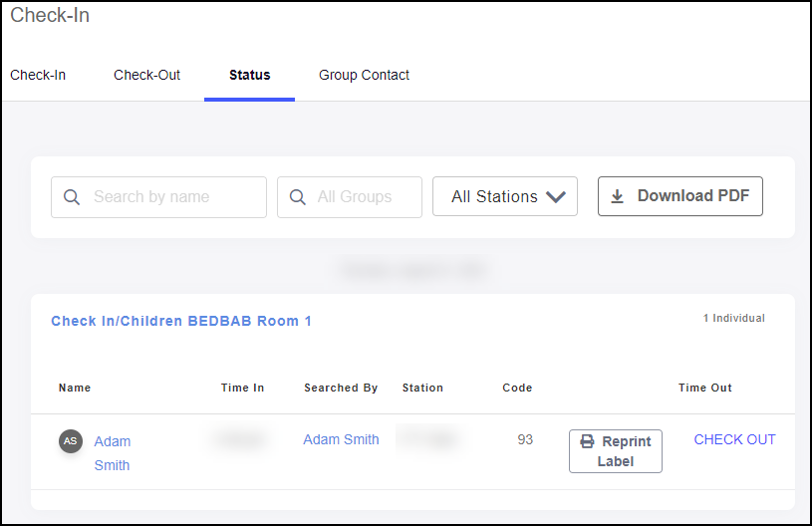Go to the Group Contact tab
Viewport: 812px width, 526px height.
coord(364,75)
